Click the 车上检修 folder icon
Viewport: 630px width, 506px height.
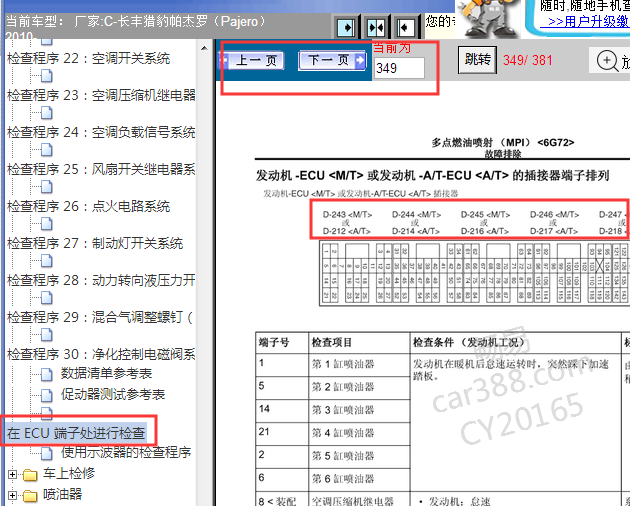[30, 475]
